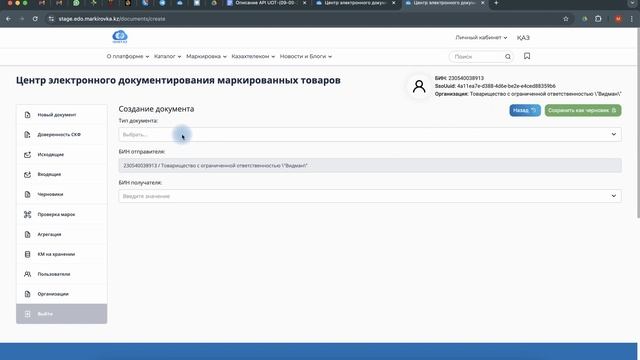Close the Описание API browser tab

pos(304,3)
